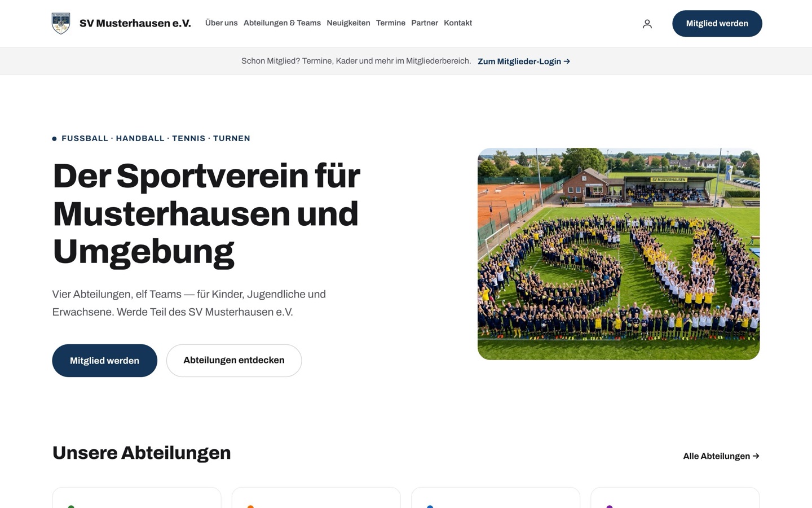812x508 pixels.
Task: Click the Unsere Abteilungen heading
Action: pos(142,453)
